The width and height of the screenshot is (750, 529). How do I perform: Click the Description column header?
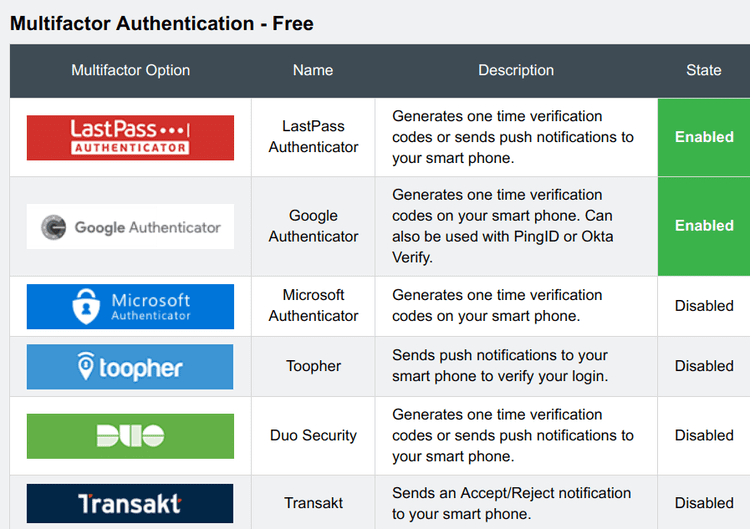pyautogui.click(x=516, y=70)
